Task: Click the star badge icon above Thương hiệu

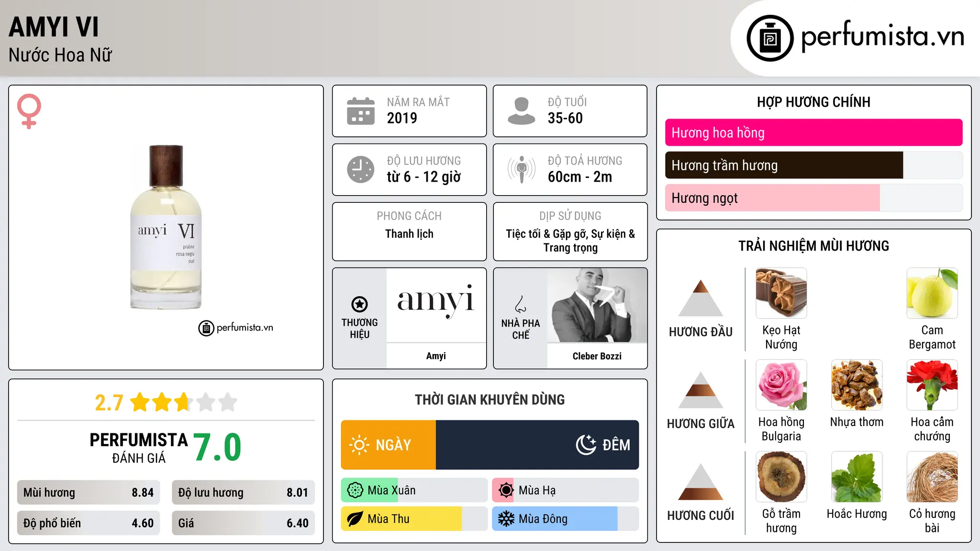Action: [359, 304]
